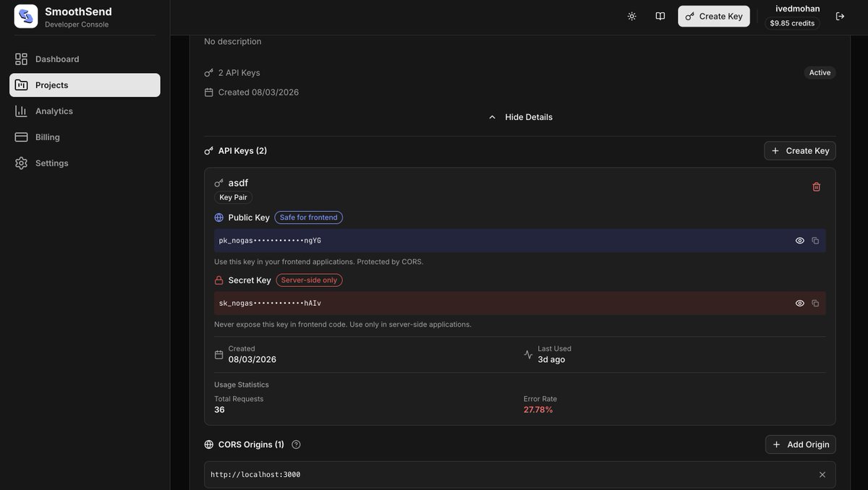Click the masked sk_nogas secret key field
This screenshot has height=490, width=868.
[x=520, y=304]
